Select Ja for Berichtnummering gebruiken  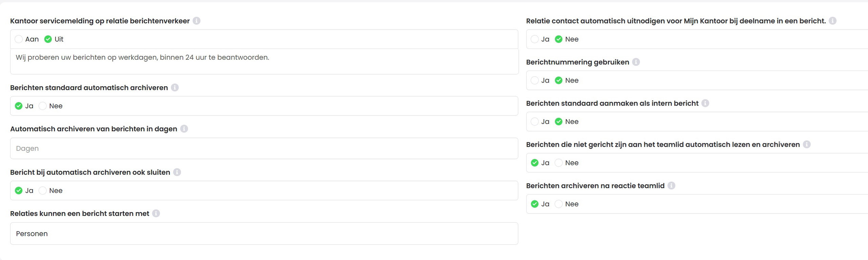(x=535, y=80)
